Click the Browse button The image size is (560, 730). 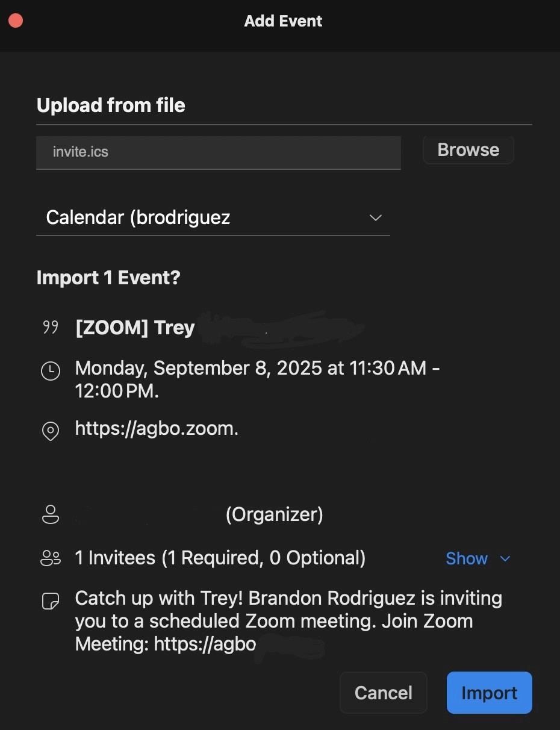point(468,150)
